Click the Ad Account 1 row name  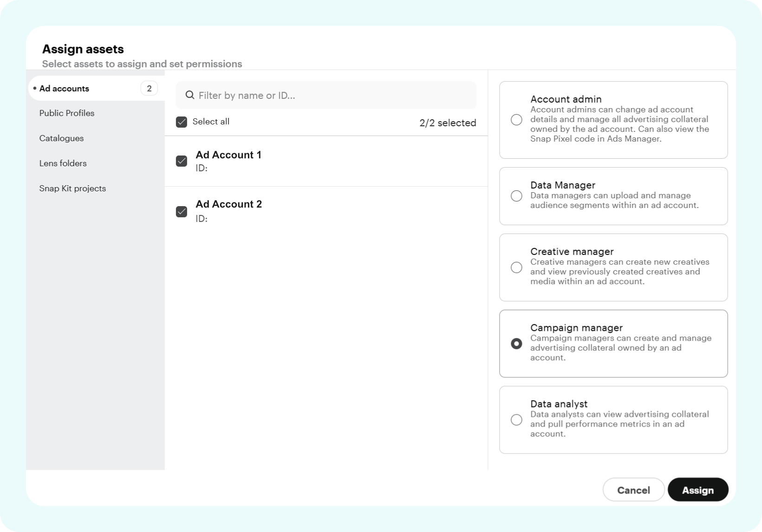tap(228, 155)
